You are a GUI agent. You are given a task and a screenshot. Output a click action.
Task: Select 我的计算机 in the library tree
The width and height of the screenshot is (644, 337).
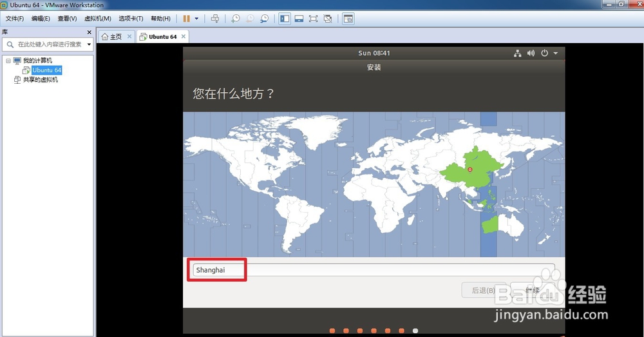click(37, 61)
